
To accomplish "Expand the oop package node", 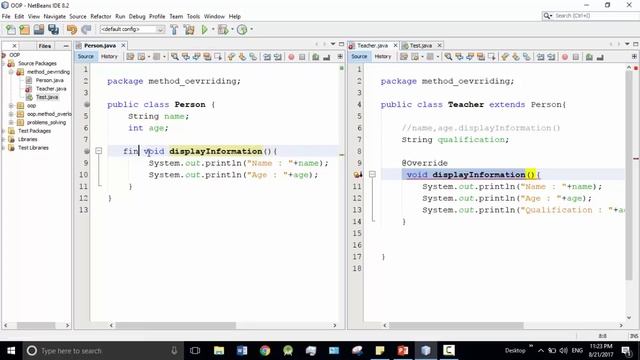I will (11, 106).
